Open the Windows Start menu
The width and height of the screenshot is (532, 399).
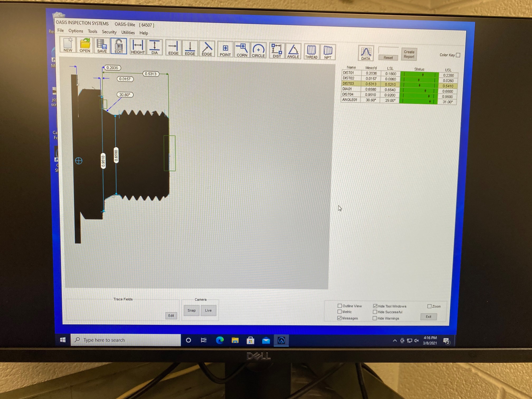(63, 340)
